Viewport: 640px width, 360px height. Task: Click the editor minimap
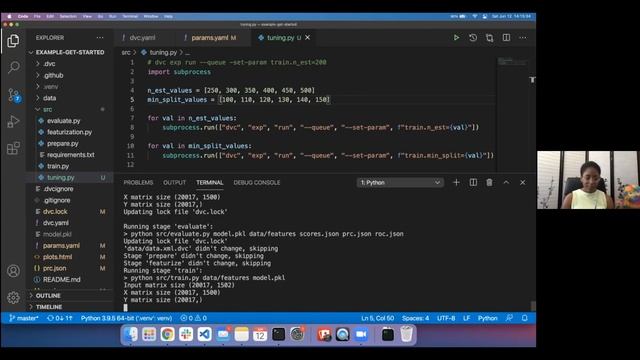pyautogui.click(x=512, y=62)
